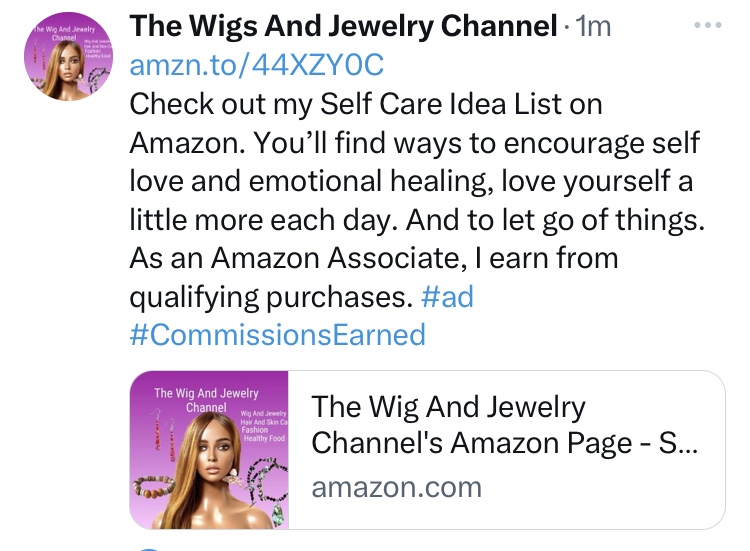Open the amzn.to/44XZY0C short link
This screenshot has height=551, width=750.
click(x=257, y=65)
